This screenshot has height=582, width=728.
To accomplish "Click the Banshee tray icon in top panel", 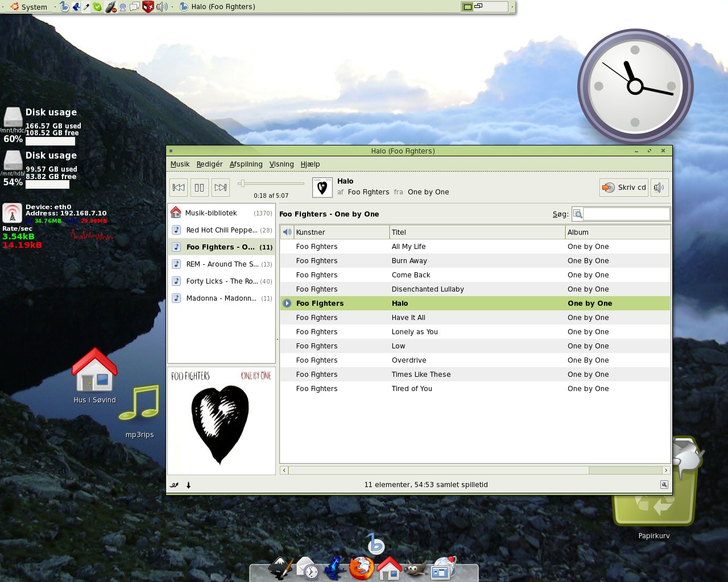I will [64, 7].
